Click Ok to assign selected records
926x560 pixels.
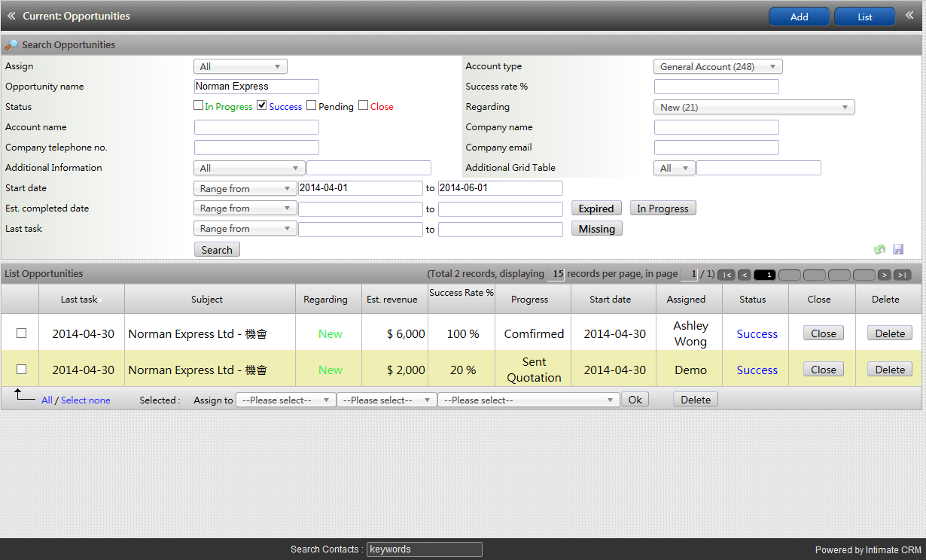coord(635,400)
